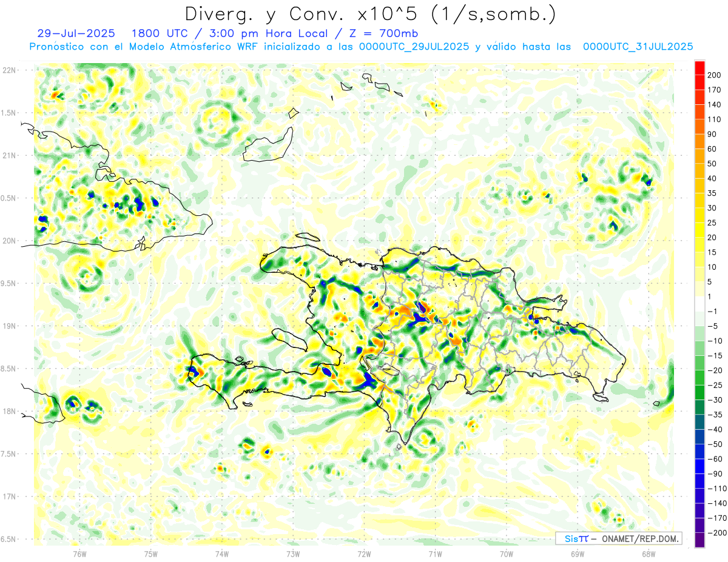The height and width of the screenshot is (562, 728).
Task: Click the '74W' longitude label
Action: click(x=222, y=553)
